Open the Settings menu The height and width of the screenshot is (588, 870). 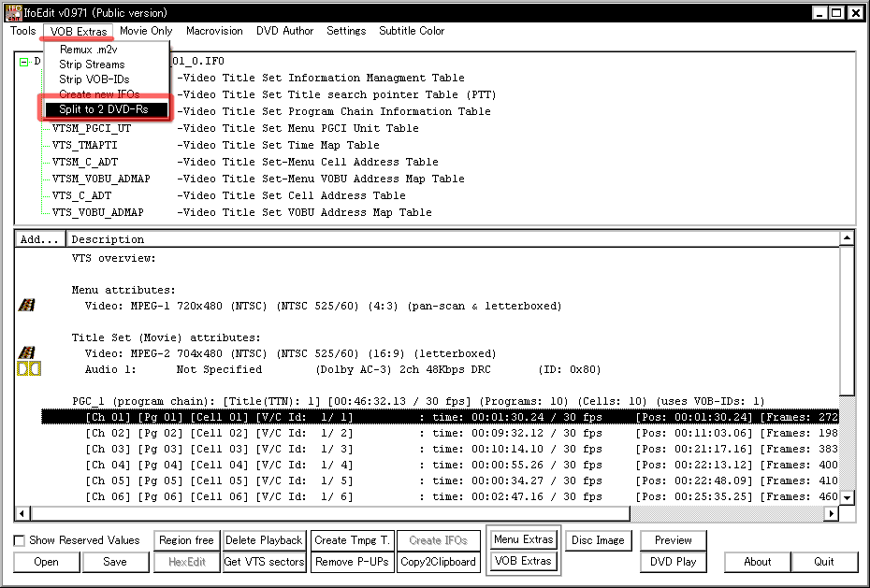point(346,31)
